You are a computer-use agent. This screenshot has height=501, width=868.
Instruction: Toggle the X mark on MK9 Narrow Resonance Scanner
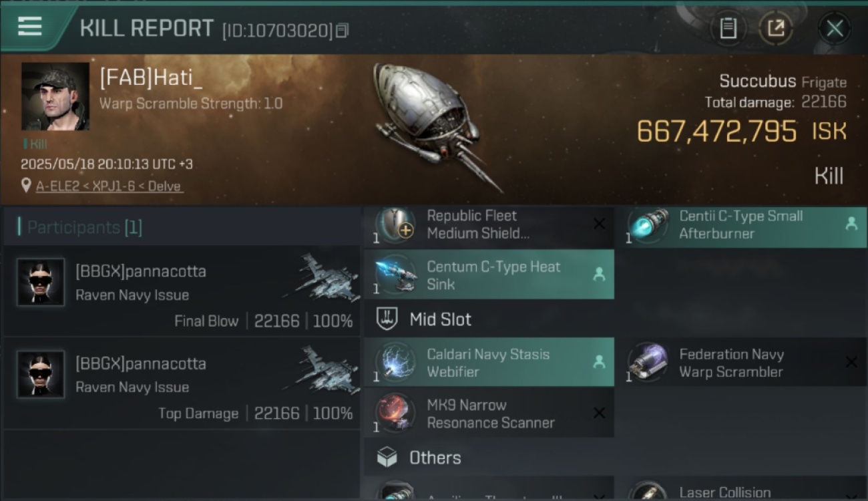point(600,413)
